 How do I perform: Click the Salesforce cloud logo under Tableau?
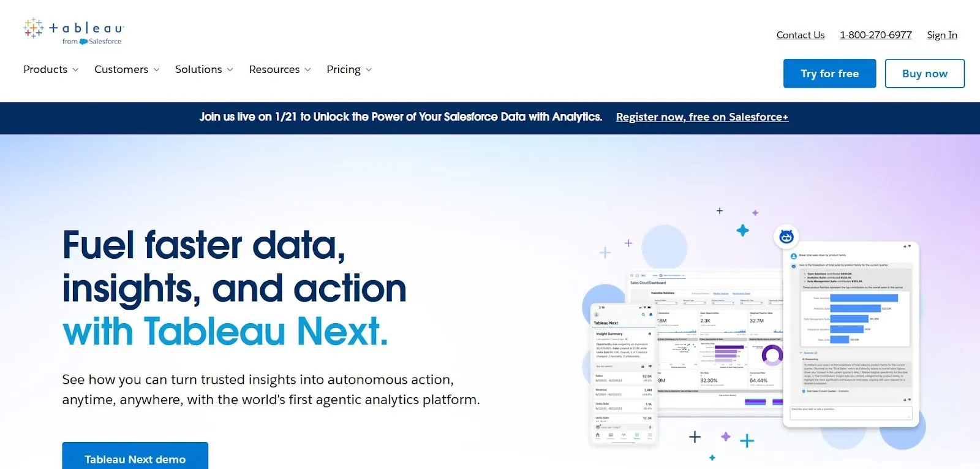point(83,42)
